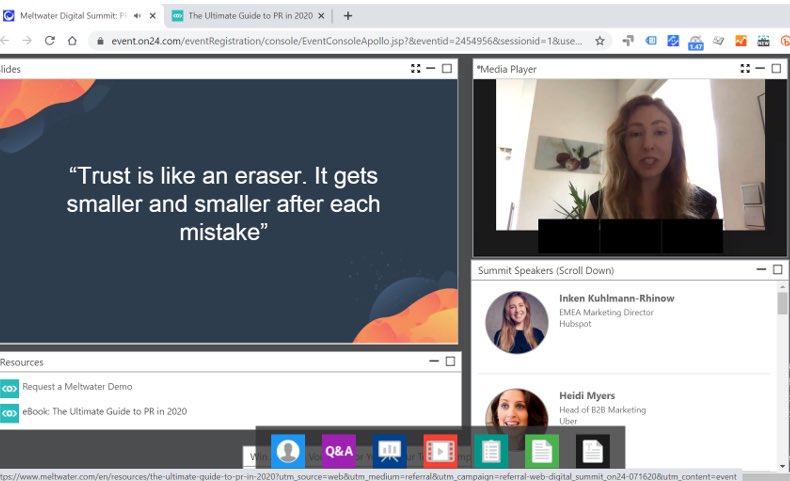This screenshot has height=481, width=790.
Task: Open the red media player dock icon
Action: [440, 451]
